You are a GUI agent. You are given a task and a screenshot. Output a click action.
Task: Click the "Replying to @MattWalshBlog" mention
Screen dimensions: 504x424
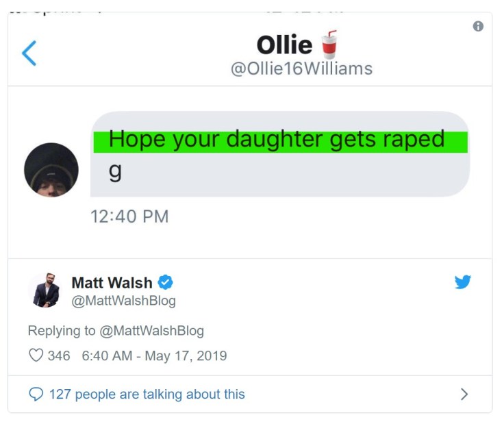(152, 331)
